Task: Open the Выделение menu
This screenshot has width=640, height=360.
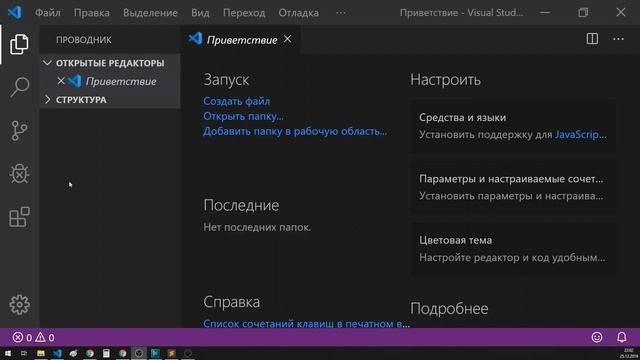Action: click(x=150, y=13)
